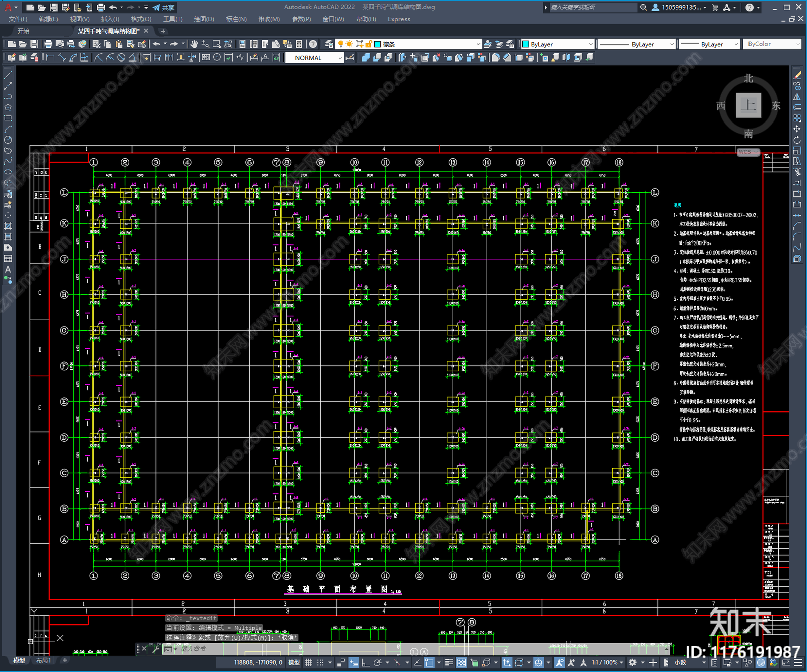Click the Save icon in quick access toolbar
Image resolution: width=807 pixels, height=672 pixels.
[x=53, y=7]
